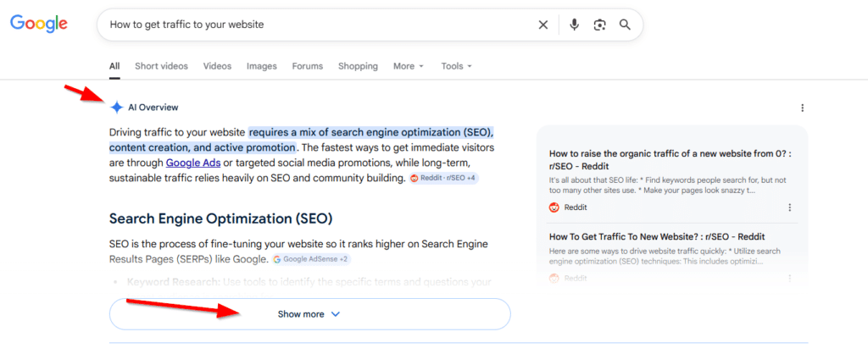The image size is (868, 354).
Task: Switch to Short videos tab
Action: click(162, 66)
